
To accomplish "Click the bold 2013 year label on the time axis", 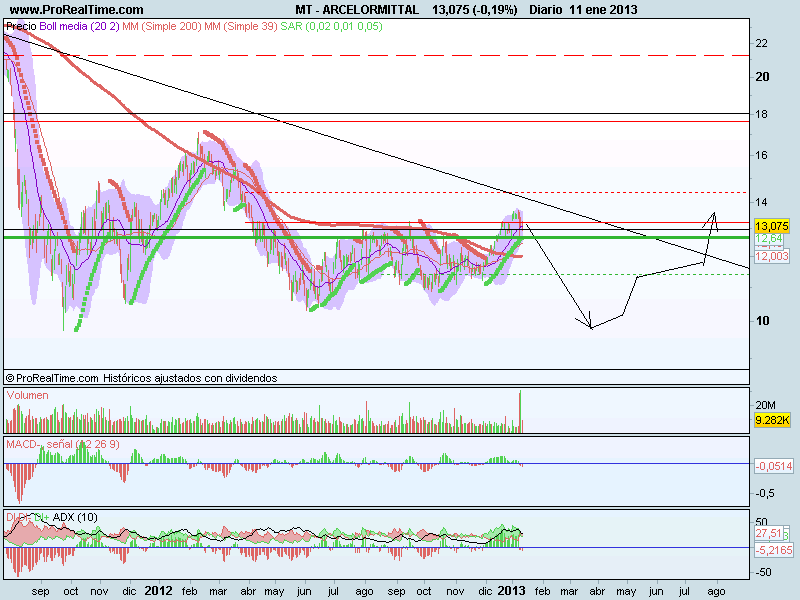I will 511,591.
